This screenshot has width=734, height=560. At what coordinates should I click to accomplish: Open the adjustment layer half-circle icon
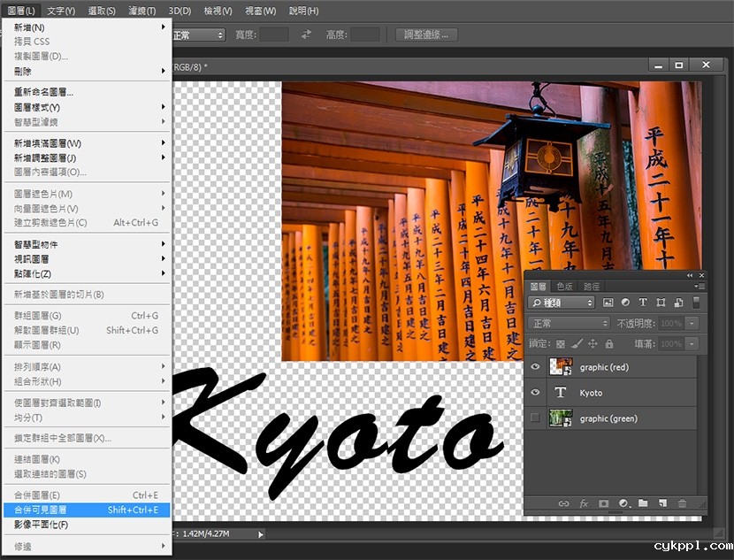click(623, 502)
